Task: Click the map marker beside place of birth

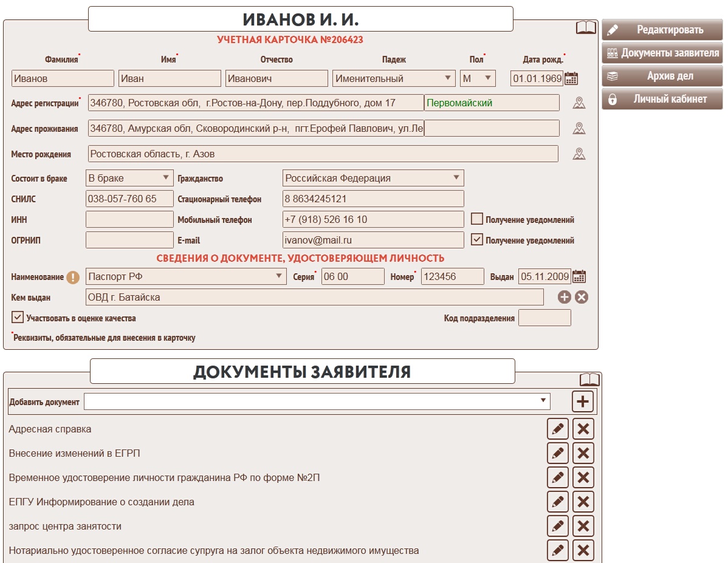Action: point(579,154)
